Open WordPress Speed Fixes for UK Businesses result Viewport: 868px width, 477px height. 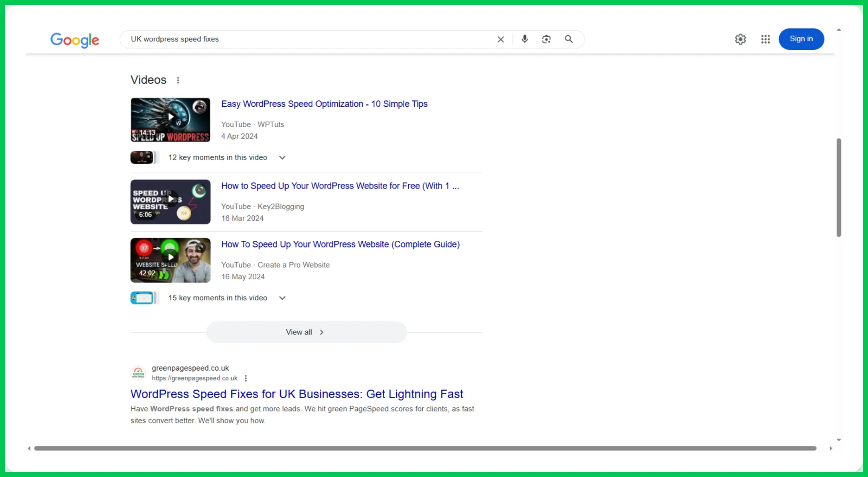[x=297, y=394]
